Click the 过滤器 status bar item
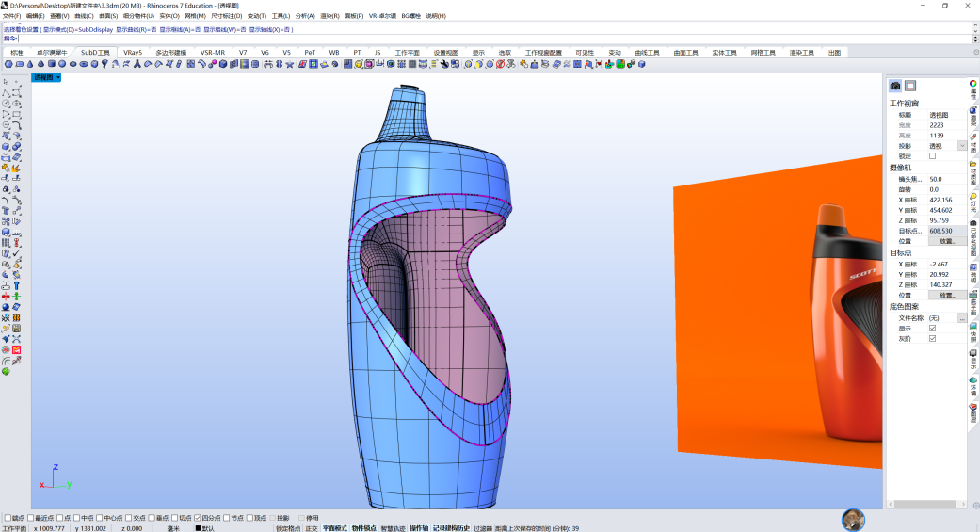The image size is (980, 532). click(483, 528)
